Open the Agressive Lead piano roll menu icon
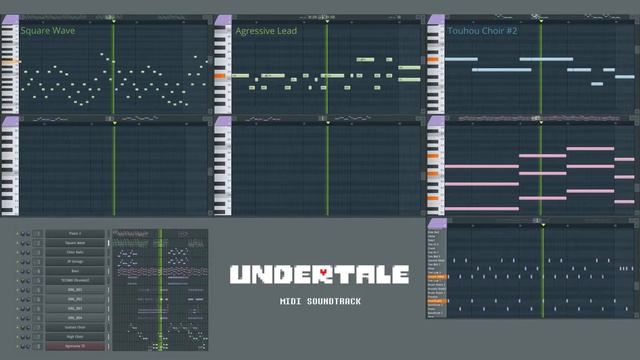Screen dimensions: 640x360 pyautogui.click(x=223, y=20)
